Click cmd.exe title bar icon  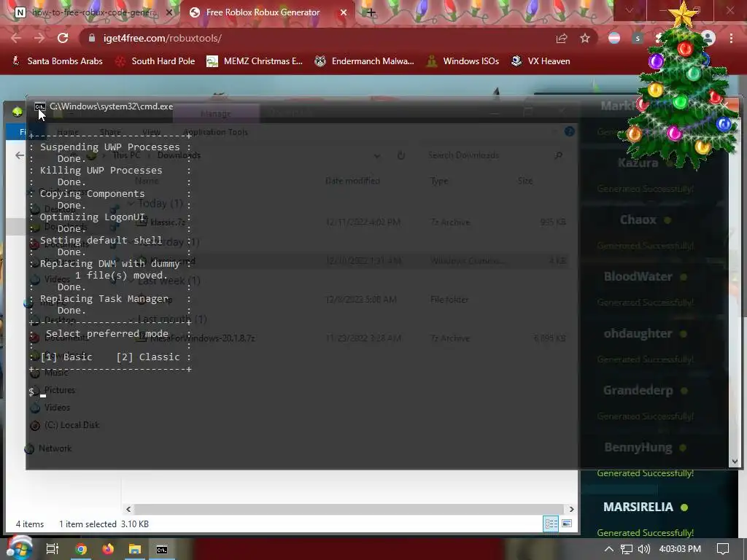pos(40,106)
